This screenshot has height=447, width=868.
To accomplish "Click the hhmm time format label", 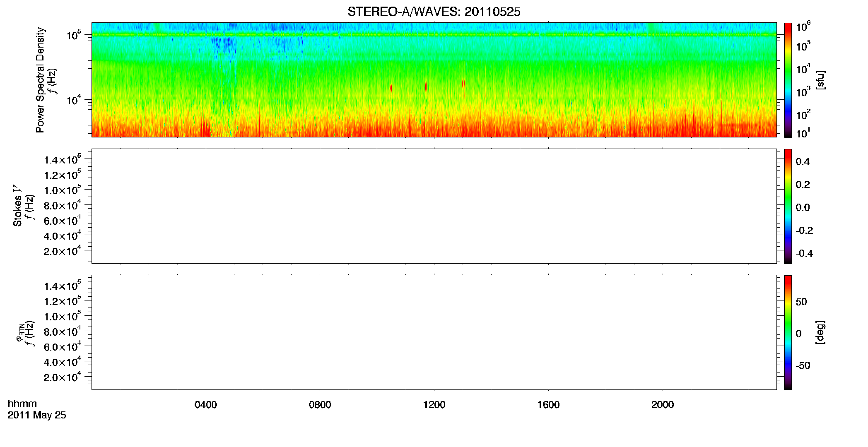I will coord(22,404).
